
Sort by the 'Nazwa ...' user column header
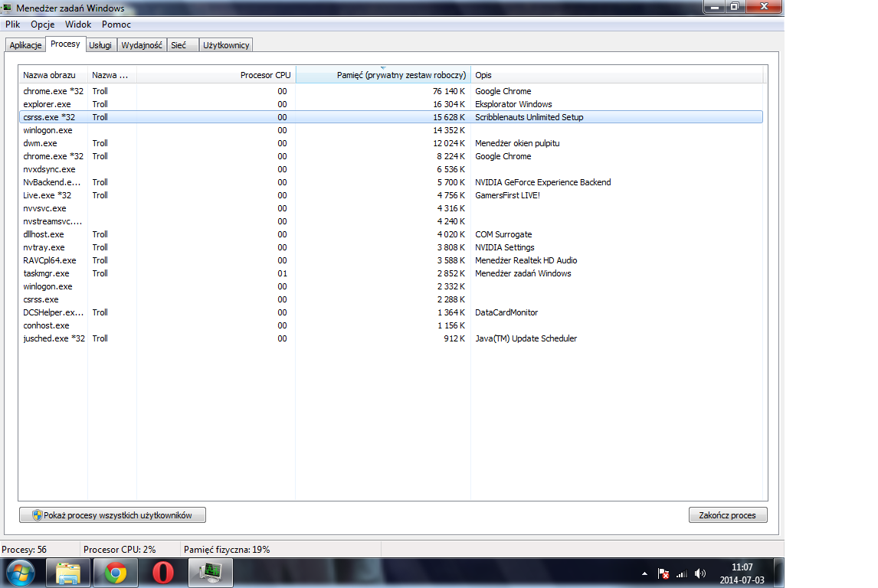pyautogui.click(x=112, y=75)
